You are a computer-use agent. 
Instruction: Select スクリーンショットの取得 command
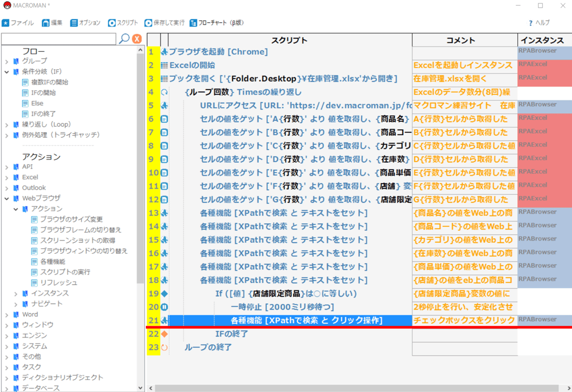click(73, 240)
